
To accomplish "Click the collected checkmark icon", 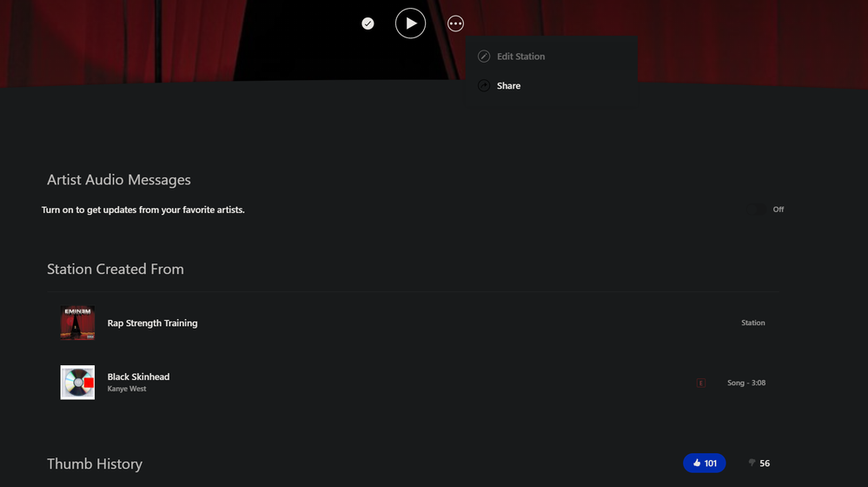I will click(368, 23).
